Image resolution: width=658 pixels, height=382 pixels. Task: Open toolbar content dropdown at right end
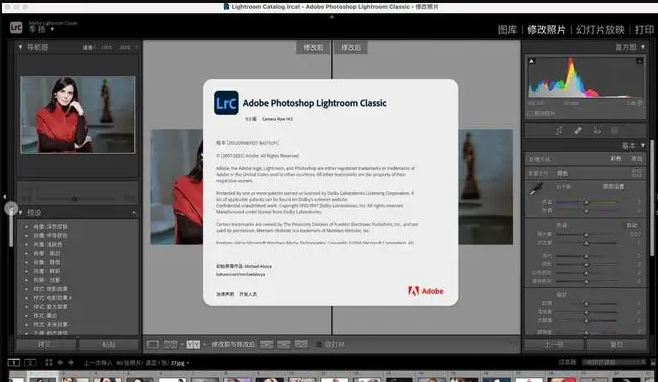(x=513, y=345)
